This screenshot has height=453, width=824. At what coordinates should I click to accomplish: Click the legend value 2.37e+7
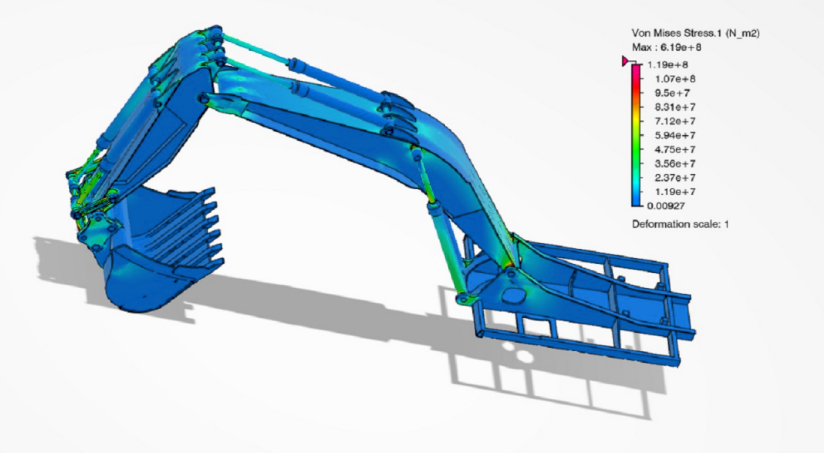[675, 178]
